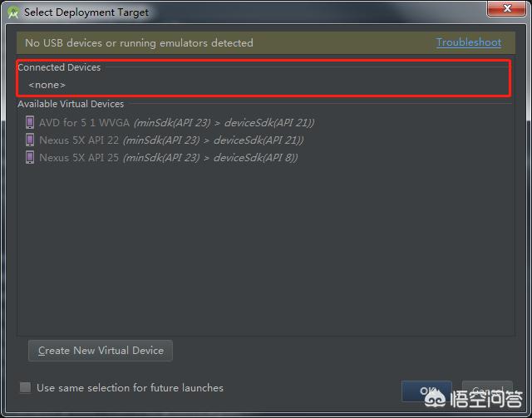Select Nexus 5X API 25 virtual device

click(162, 157)
